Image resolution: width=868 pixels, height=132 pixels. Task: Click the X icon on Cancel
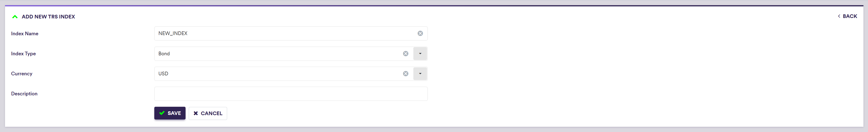tap(196, 114)
